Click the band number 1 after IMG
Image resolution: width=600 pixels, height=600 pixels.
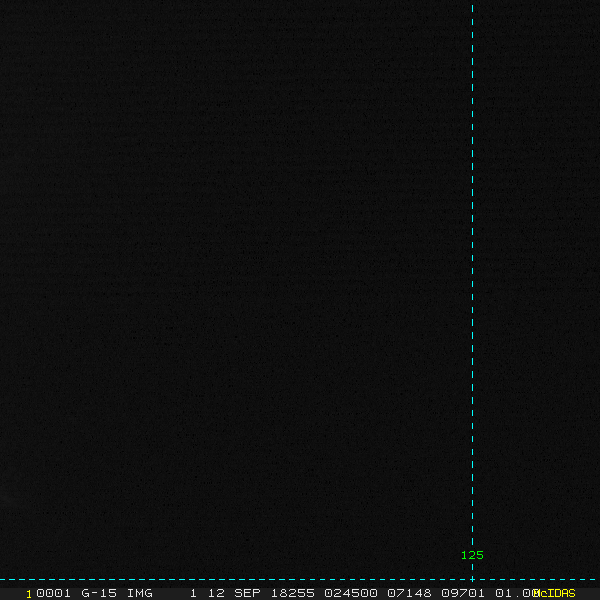tap(193, 593)
